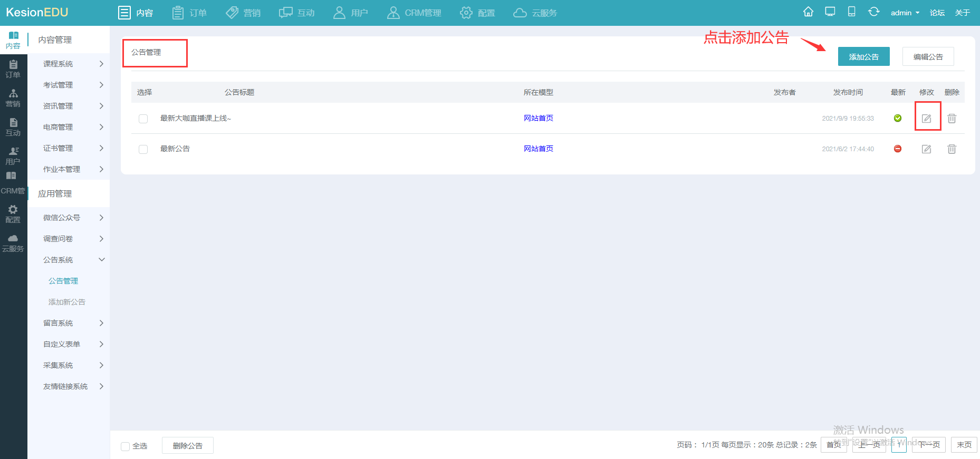Collapse 公告系统 menu
980x459 pixels.
click(x=69, y=260)
